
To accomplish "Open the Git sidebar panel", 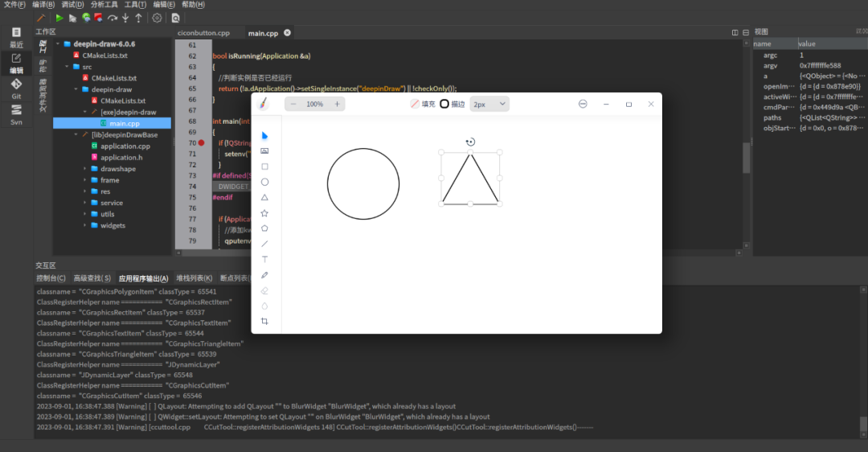I will tap(16, 88).
